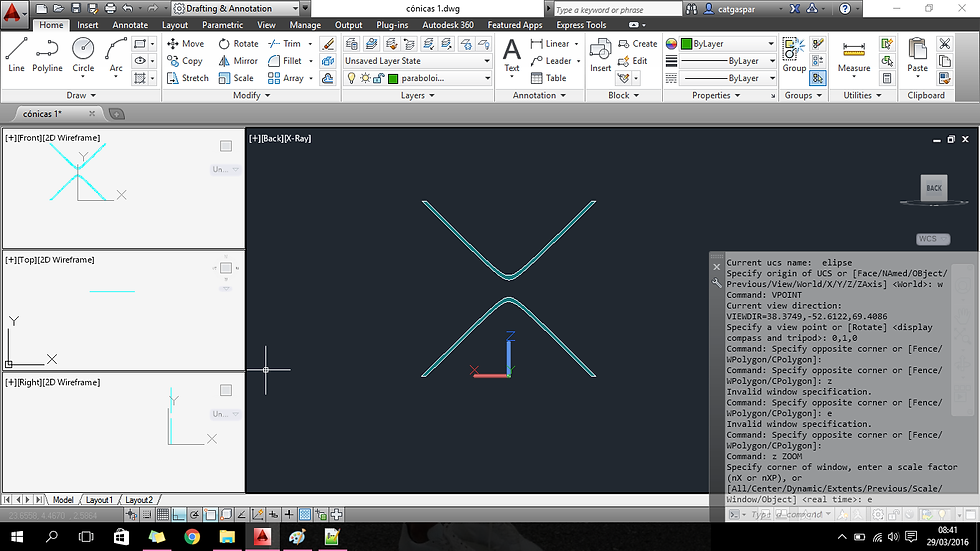The height and width of the screenshot is (551, 980).
Task: Click the Erase icon in Modify panel
Action: coord(328,44)
